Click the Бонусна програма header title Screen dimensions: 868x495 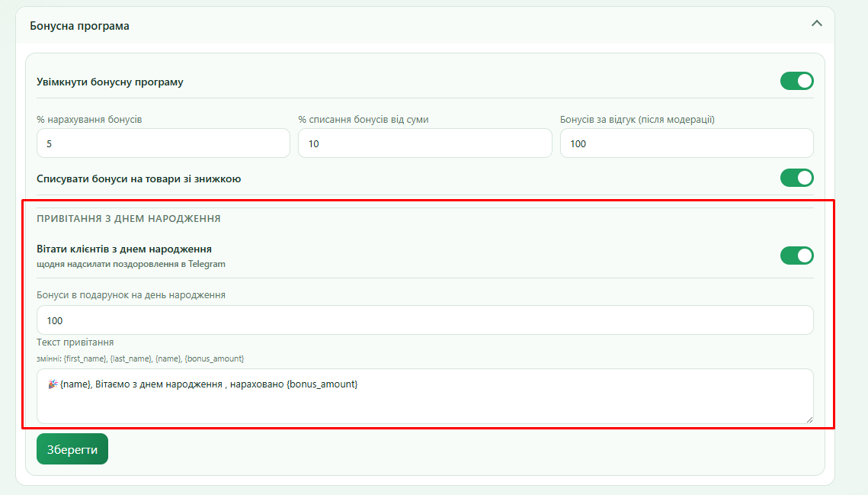tap(80, 25)
